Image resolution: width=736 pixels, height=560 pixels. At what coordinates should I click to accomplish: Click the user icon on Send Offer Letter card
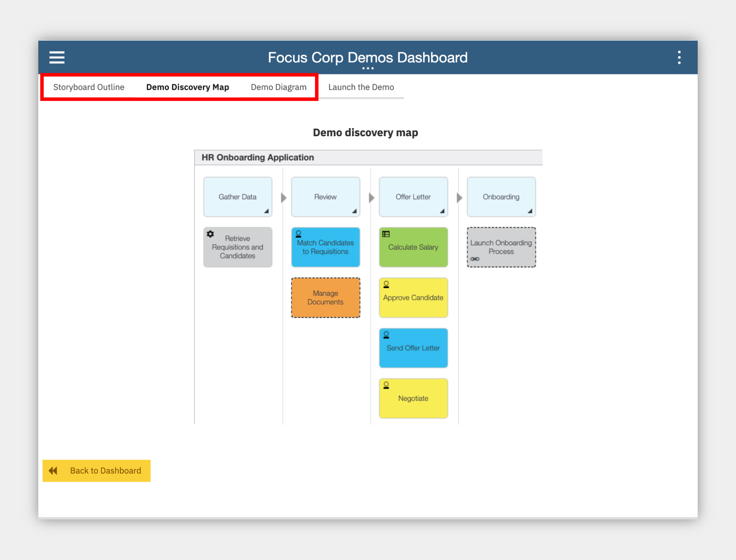coord(386,335)
